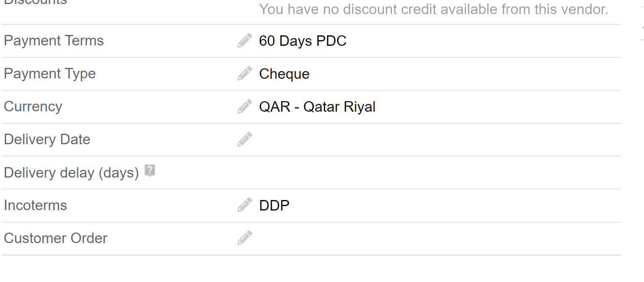Edit Customer Order via its pencil icon
644x282 pixels.
[x=245, y=238]
